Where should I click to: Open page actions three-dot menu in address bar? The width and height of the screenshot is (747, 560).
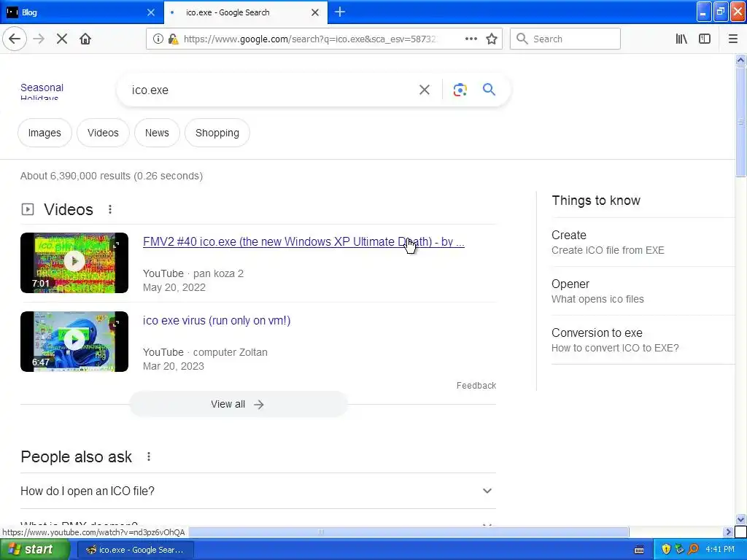[x=471, y=39]
